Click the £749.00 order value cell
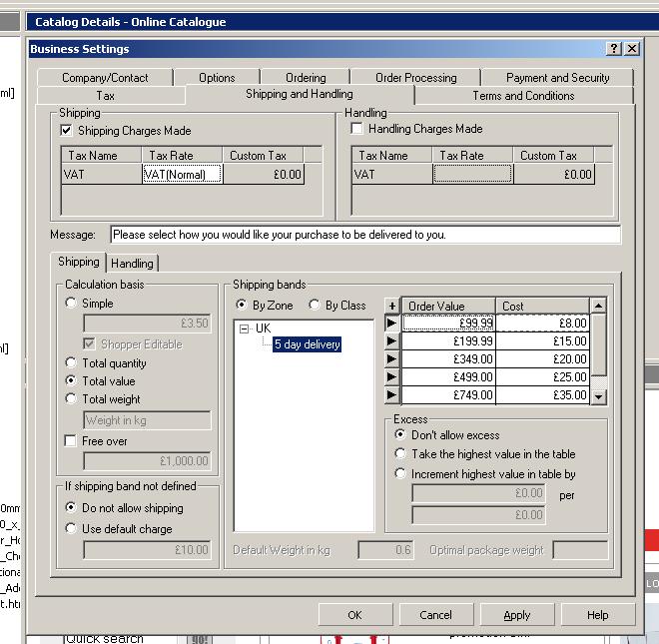This screenshot has height=644, width=659. click(x=448, y=395)
